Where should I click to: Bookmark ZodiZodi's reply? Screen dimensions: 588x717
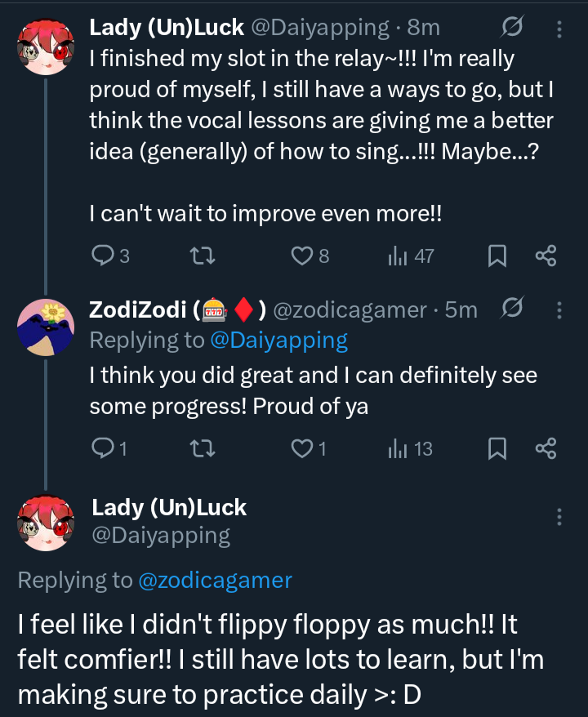tap(497, 448)
